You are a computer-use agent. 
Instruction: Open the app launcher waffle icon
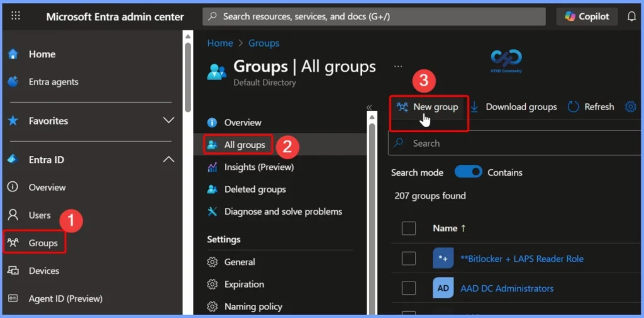point(16,16)
